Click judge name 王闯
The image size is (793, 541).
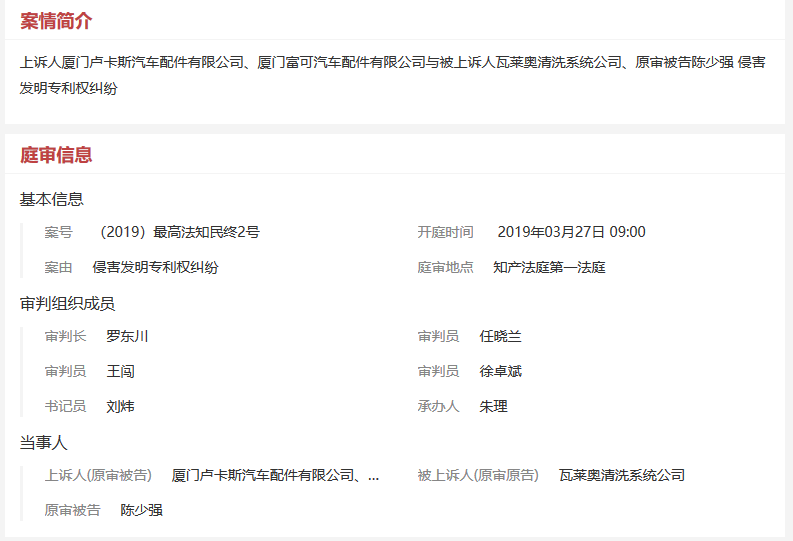click(x=121, y=371)
